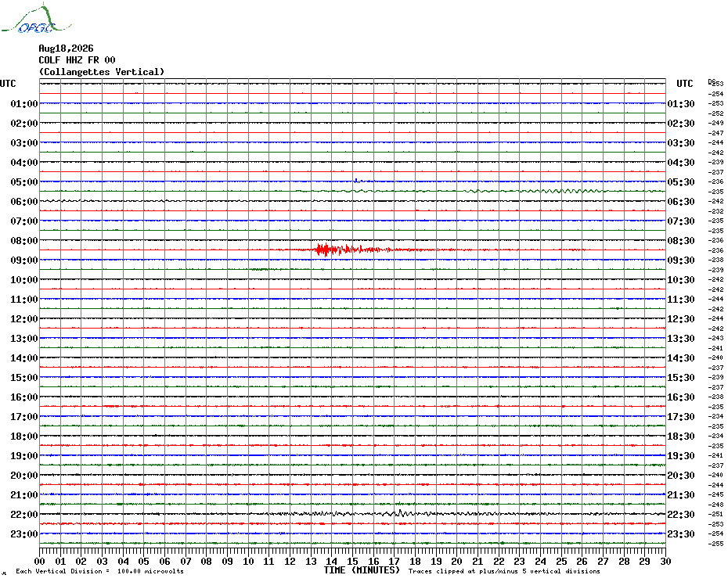The image size is (728, 582).
Task: Click station code COLF HHZ FR 00
Action: (x=77, y=60)
